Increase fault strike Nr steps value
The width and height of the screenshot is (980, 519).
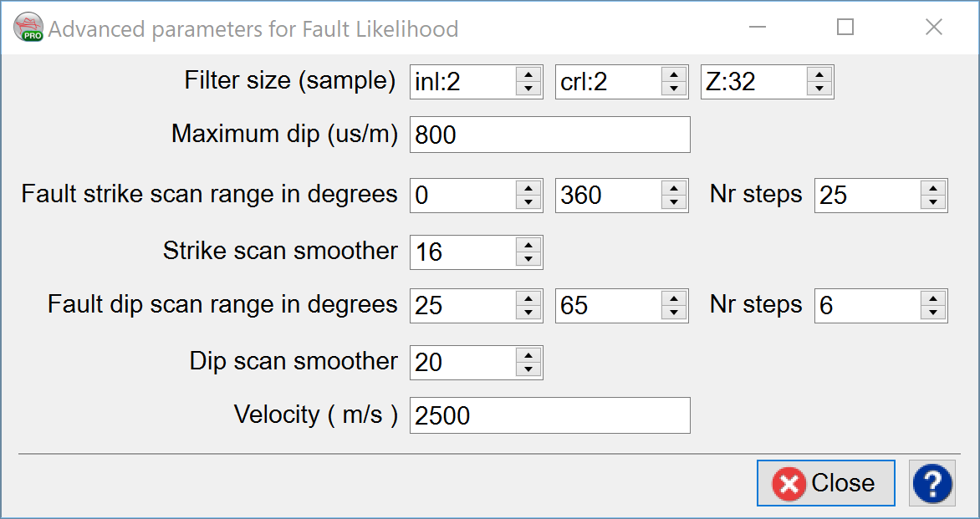[933, 188]
